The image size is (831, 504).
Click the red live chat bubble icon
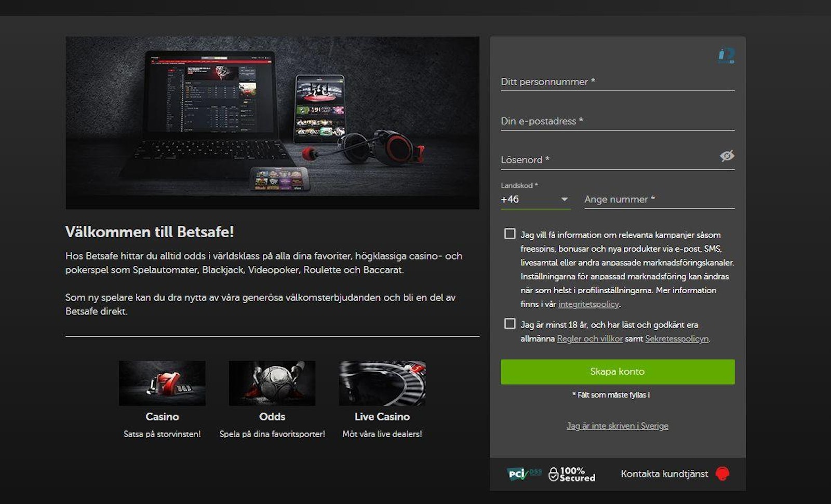pyautogui.click(x=722, y=473)
